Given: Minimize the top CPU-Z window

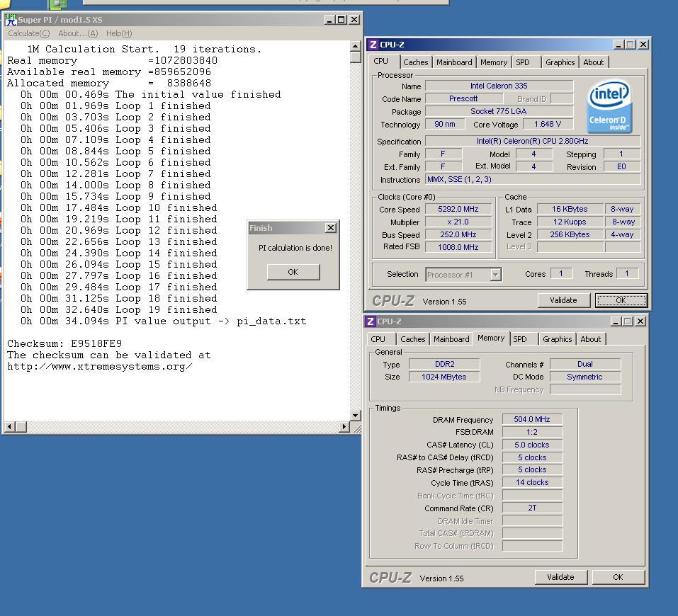Looking at the screenshot, I should pos(618,45).
